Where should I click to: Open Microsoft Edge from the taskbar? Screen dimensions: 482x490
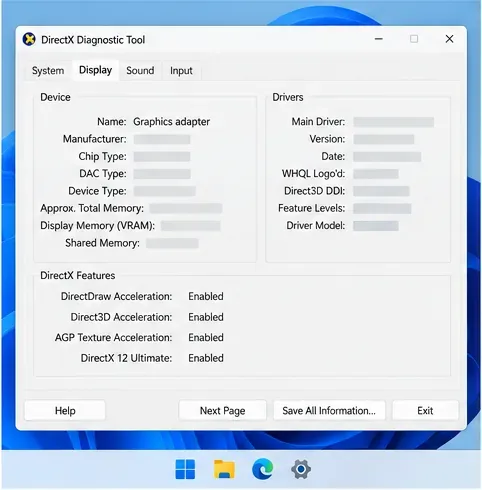click(263, 469)
